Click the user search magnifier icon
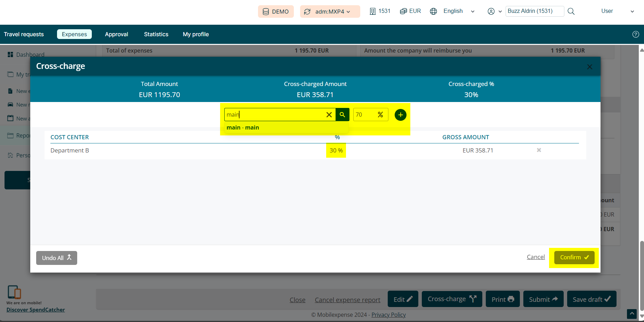 571,11
